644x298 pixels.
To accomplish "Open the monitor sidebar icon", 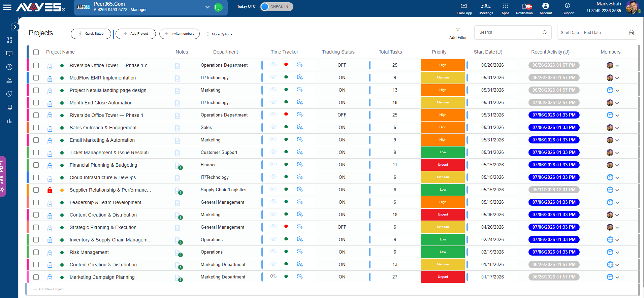I will (9, 54).
